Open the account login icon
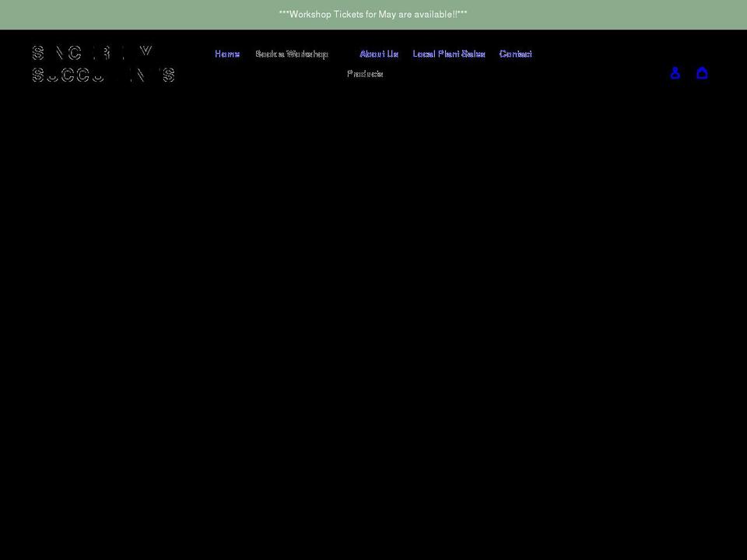This screenshot has height=560, width=747. 675,73
